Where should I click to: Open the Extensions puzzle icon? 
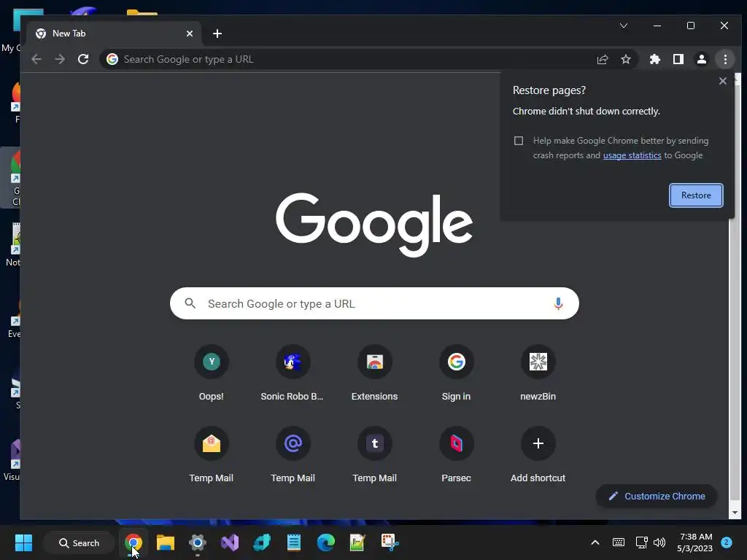[x=655, y=59]
